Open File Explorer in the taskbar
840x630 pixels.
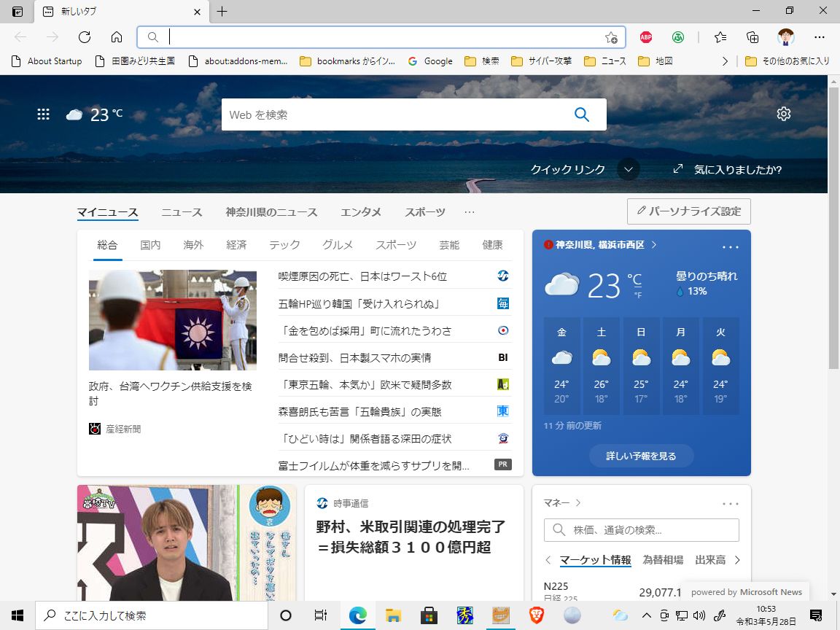click(x=393, y=615)
